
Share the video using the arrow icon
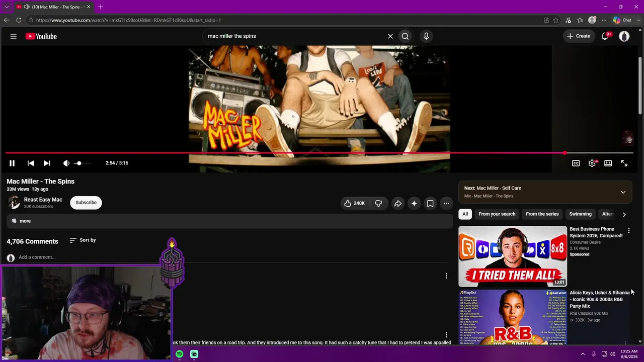397,203
